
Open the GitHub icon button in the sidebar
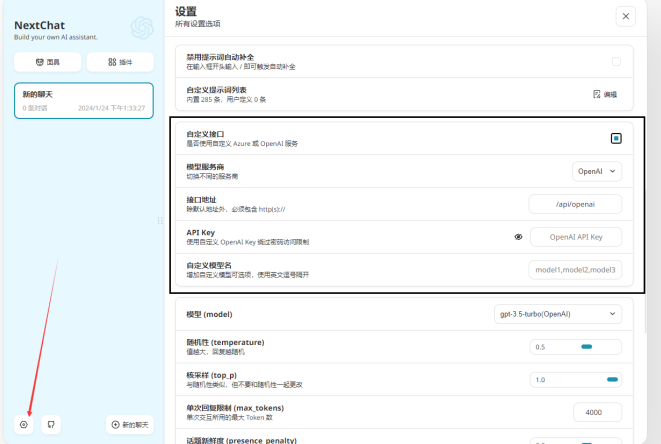click(x=51, y=425)
